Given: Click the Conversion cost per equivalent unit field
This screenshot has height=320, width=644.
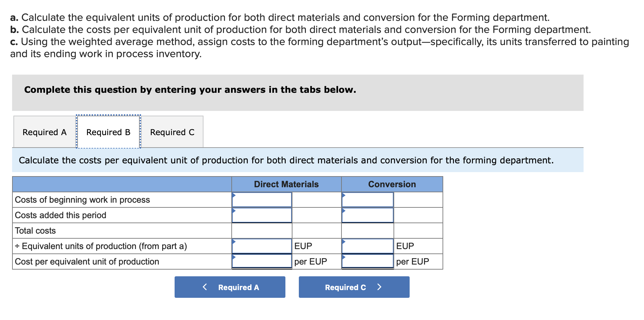Looking at the screenshot, I should 368,261.
